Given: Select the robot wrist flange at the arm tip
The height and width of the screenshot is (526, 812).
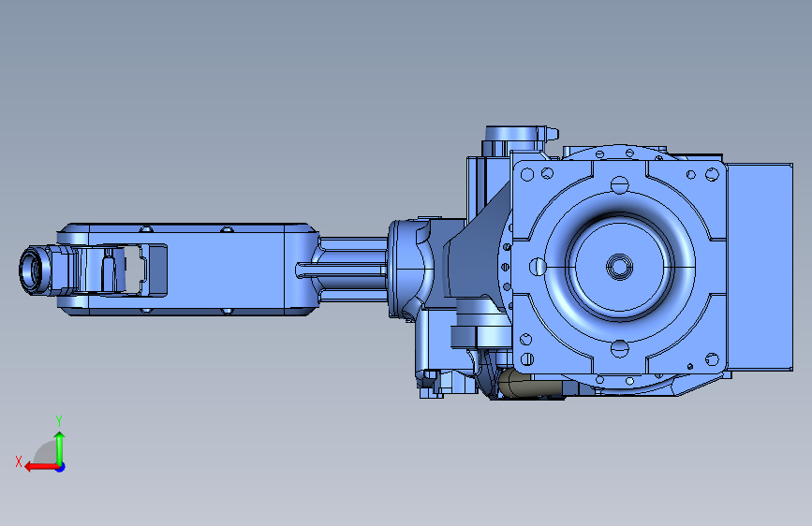Looking at the screenshot, I should click(33, 270).
